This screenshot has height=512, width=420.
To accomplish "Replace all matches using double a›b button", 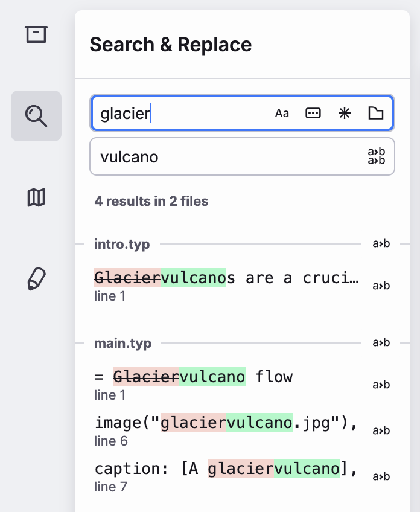I will pos(377,156).
